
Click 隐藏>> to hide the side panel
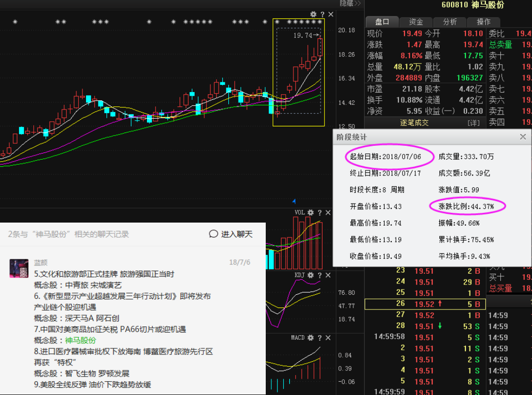(350, 4)
